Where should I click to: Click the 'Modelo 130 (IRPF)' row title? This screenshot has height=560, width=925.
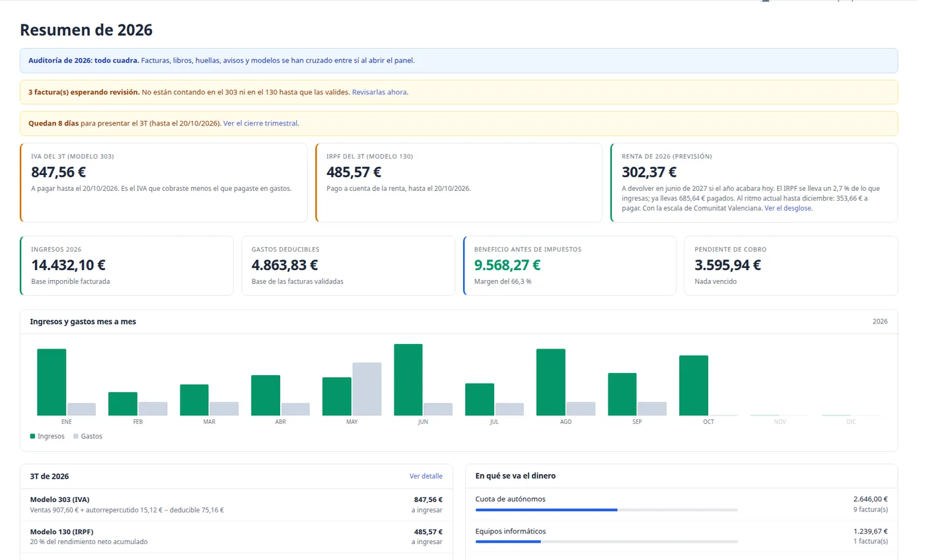pyautogui.click(x=62, y=532)
